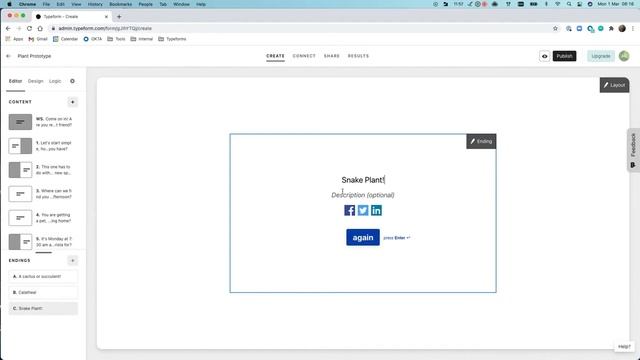
Task: Open the Apple menu
Action: 9,4
